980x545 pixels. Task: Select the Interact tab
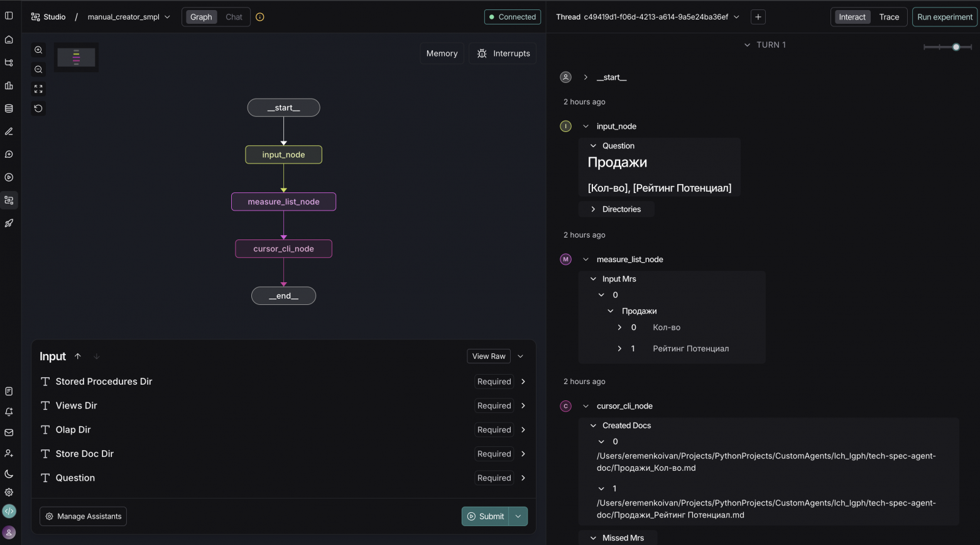(x=852, y=17)
